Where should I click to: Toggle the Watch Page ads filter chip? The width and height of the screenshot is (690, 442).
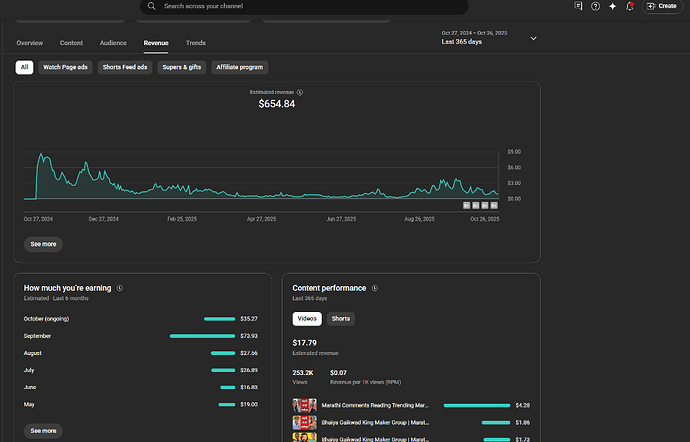[67, 67]
